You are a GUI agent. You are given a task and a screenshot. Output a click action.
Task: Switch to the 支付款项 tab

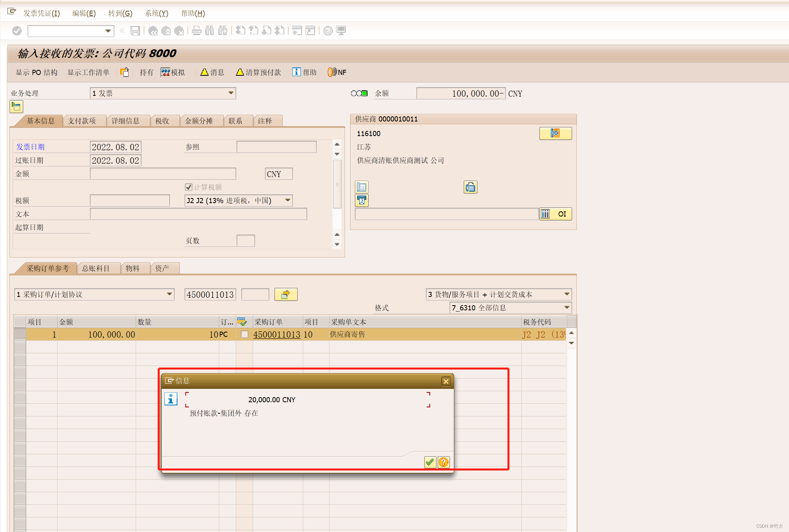82,121
